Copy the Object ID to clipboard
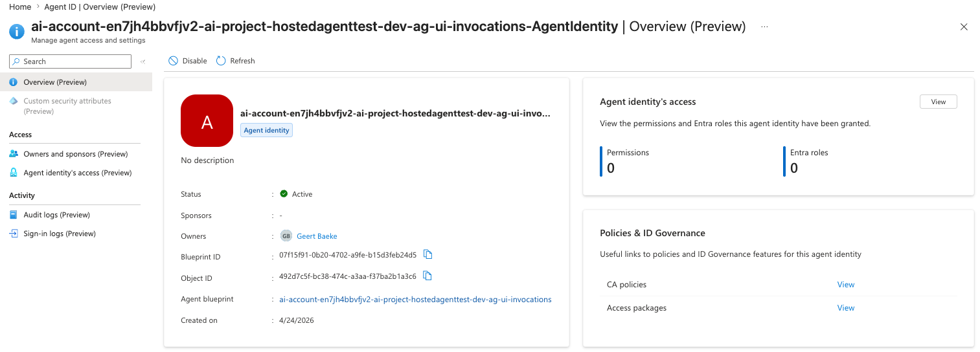The height and width of the screenshot is (352, 980). [x=427, y=276]
